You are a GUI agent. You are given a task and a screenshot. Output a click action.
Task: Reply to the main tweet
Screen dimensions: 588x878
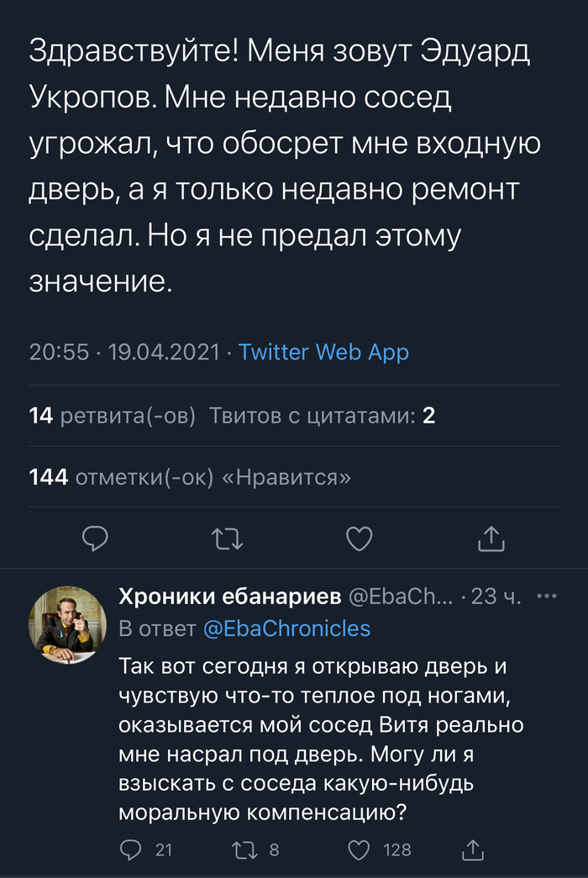[x=95, y=539]
